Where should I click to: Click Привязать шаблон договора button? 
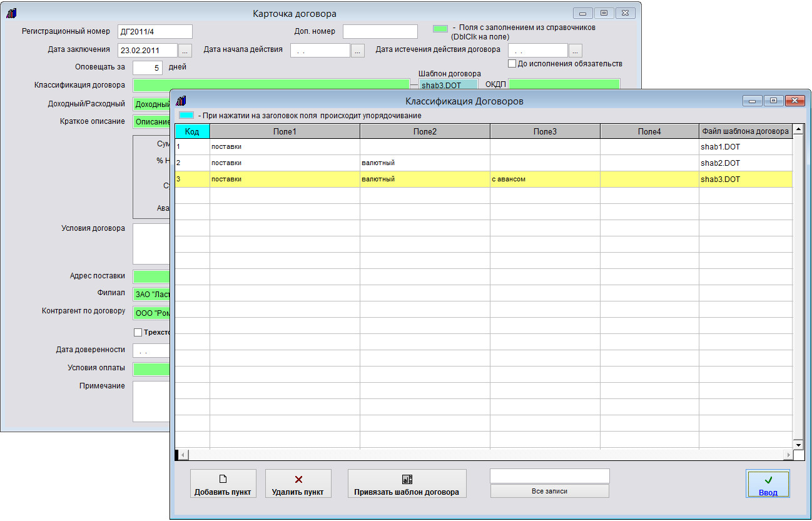[x=407, y=483]
